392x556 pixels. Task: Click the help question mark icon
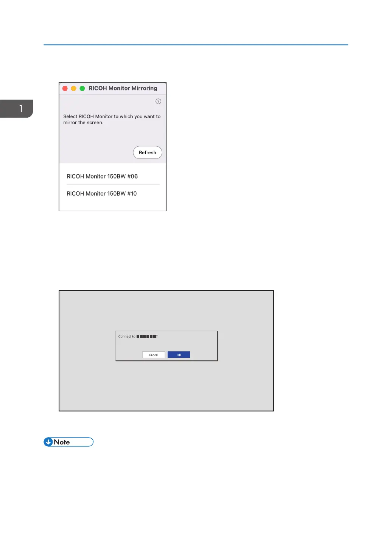tap(159, 101)
